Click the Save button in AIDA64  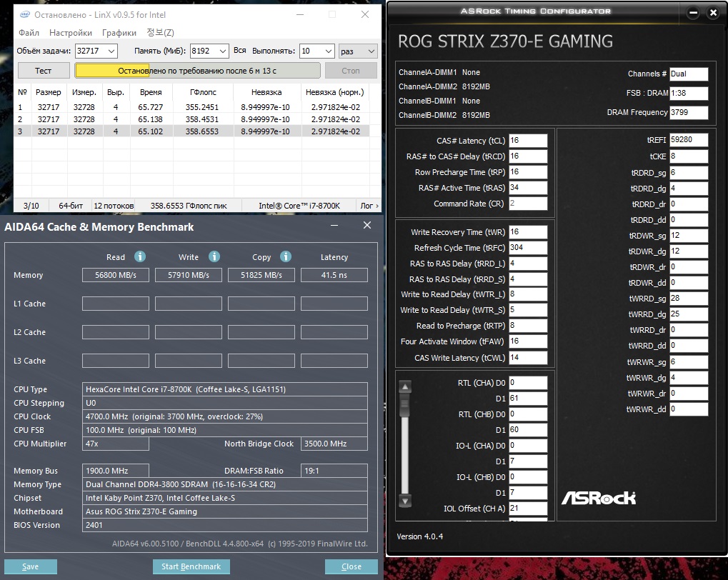coord(30,566)
